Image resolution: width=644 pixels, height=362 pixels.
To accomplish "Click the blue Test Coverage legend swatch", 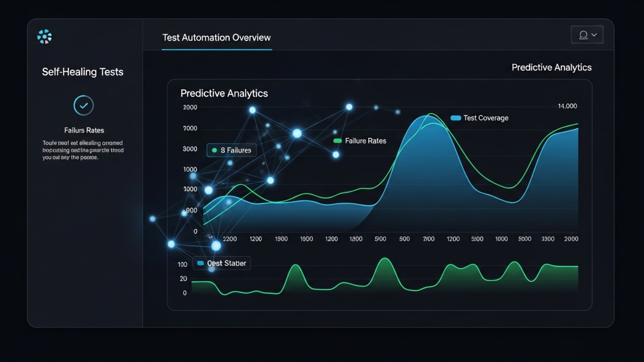I will pos(456,118).
